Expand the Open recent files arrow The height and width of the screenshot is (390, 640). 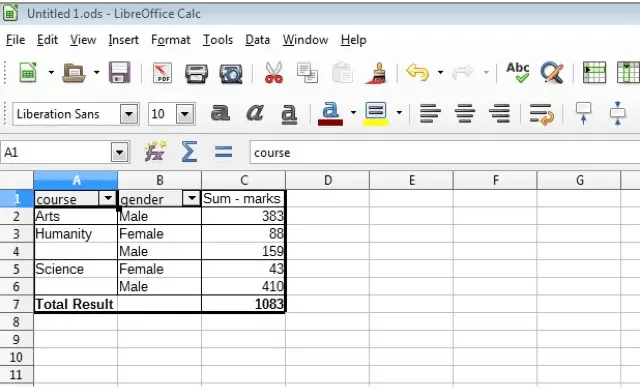click(x=96, y=73)
